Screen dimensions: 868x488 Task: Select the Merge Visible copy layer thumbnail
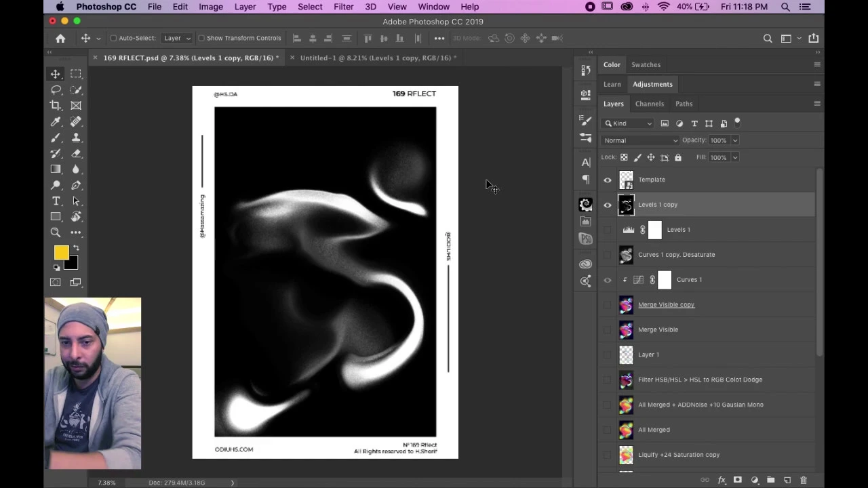pos(626,305)
